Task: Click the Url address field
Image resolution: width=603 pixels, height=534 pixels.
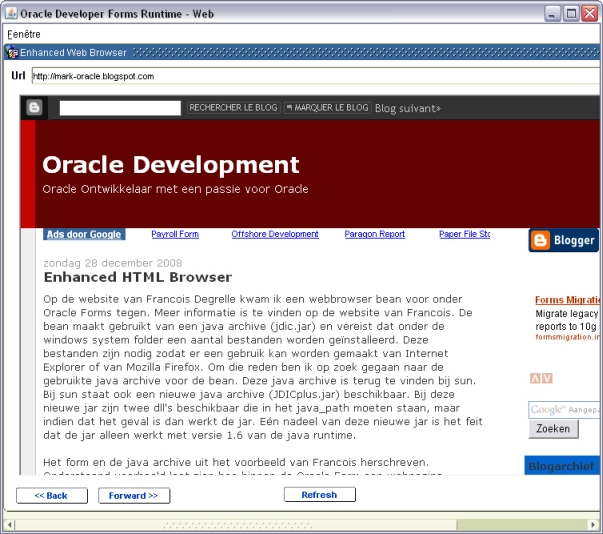Action: (315, 76)
